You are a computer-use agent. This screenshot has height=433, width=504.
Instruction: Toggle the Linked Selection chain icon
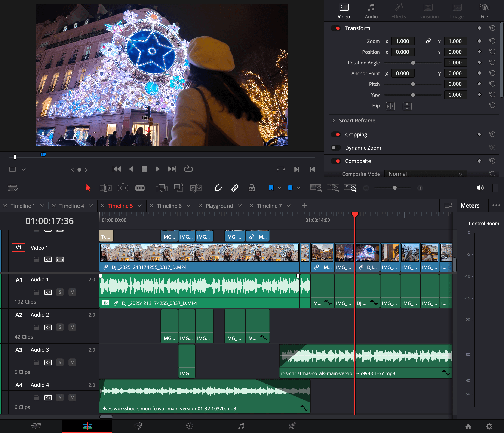pyautogui.click(x=235, y=188)
